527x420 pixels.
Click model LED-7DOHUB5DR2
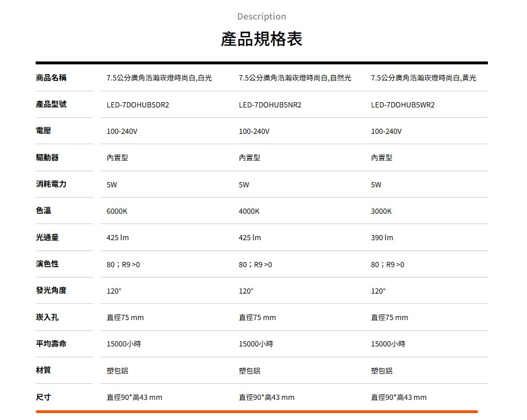click(x=138, y=105)
